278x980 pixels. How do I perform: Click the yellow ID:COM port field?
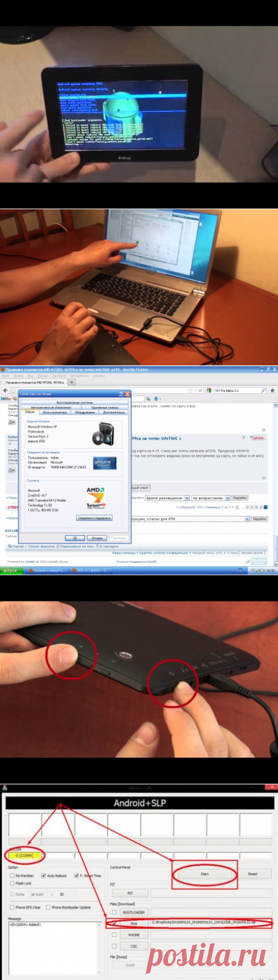pyautogui.click(x=24, y=856)
